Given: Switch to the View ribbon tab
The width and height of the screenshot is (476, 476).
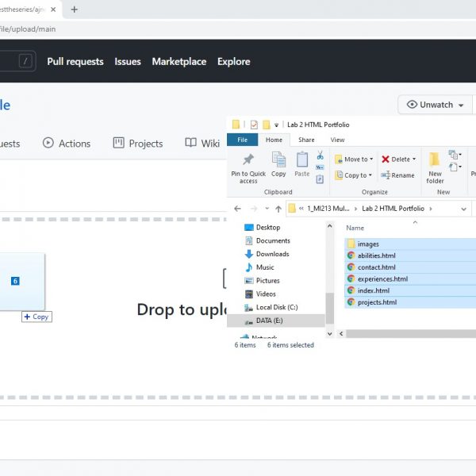Looking at the screenshot, I should click(x=337, y=140).
